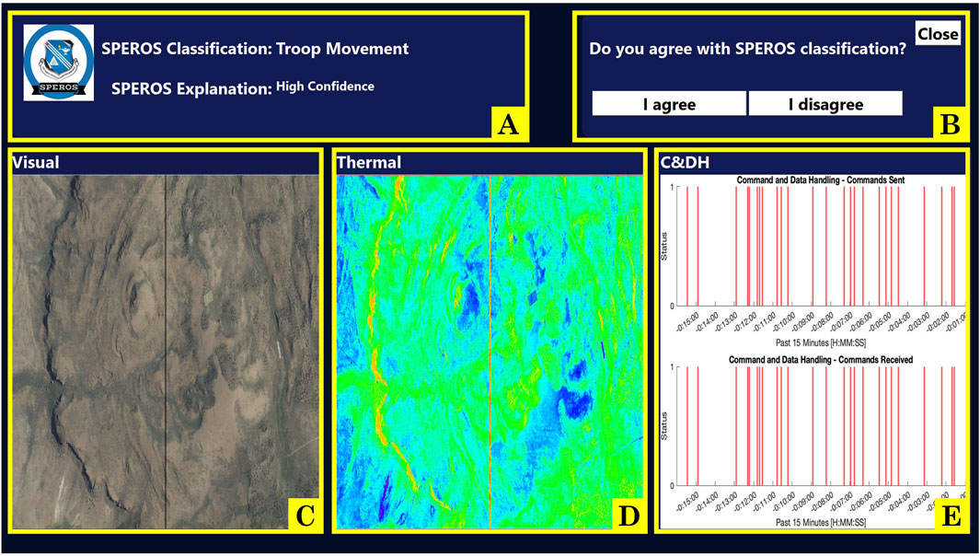Select the Thermal panel header

pyautogui.click(x=490, y=163)
